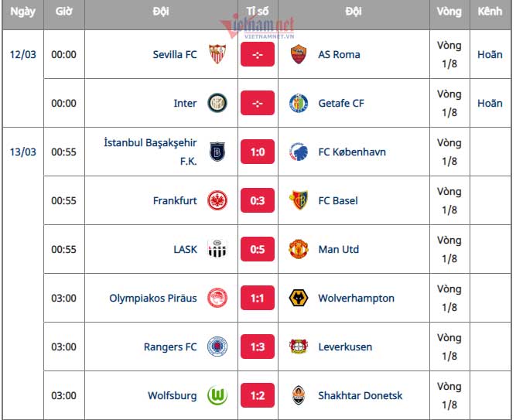Click the Vietnamnet watermark logo
The width and height of the screenshot is (516, 420).
point(259,27)
